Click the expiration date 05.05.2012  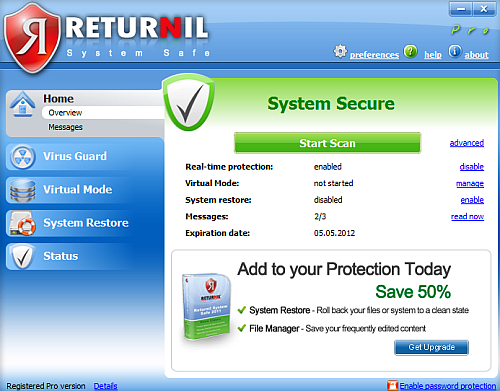click(x=334, y=233)
